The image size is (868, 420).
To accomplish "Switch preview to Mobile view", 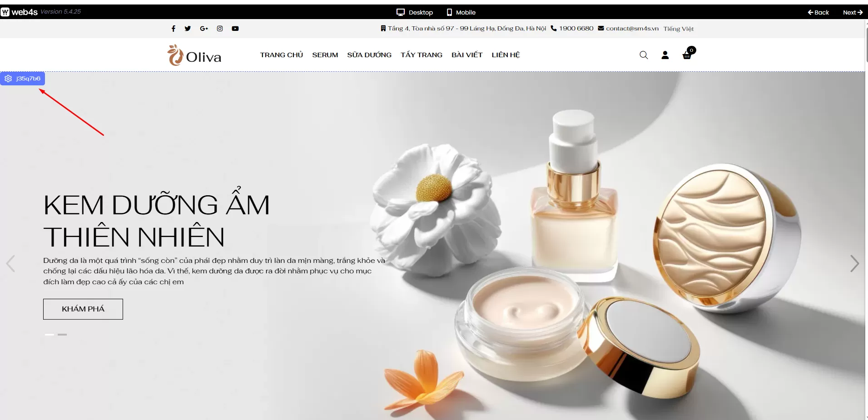I will pos(461,12).
